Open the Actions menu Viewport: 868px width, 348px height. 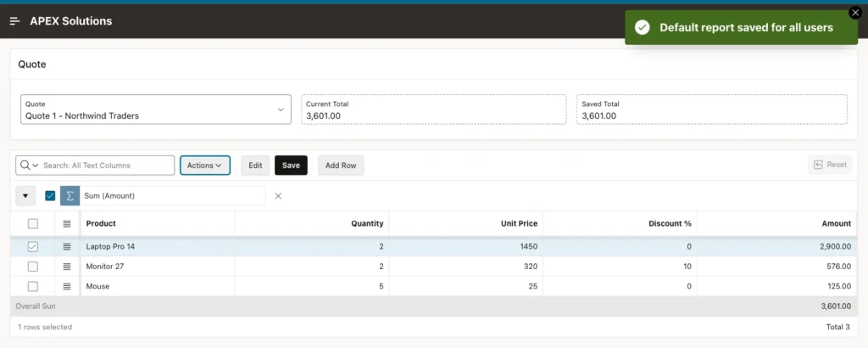[x=205, y=166]
